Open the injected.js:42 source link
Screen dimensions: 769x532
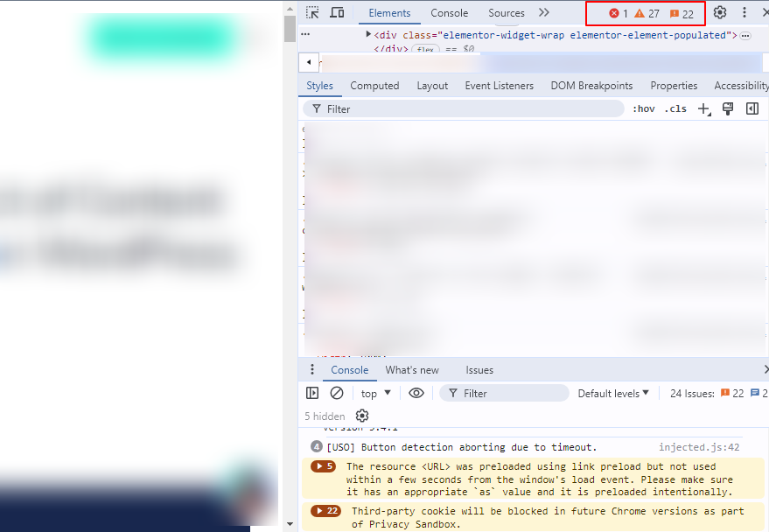(699, 447)
